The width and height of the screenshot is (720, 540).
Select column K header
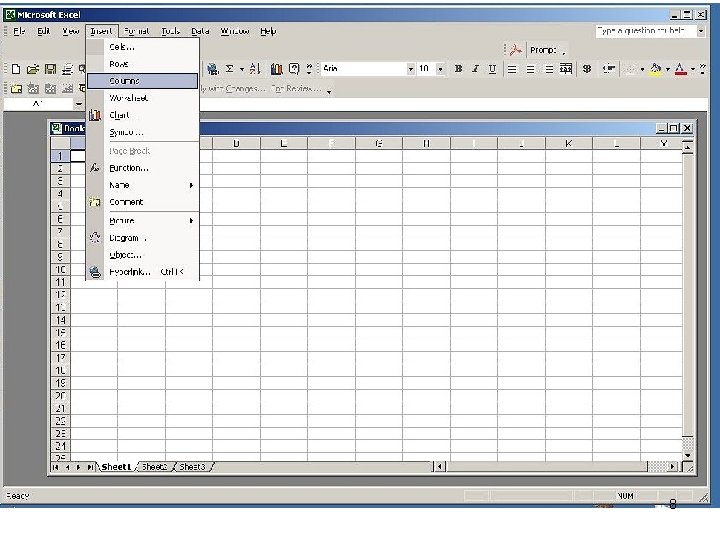(568, 143)
